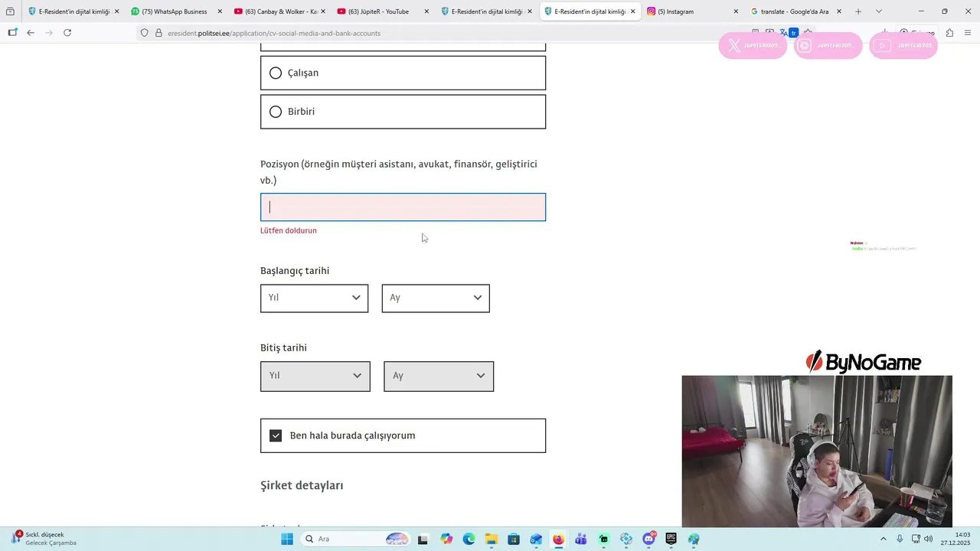Click the site security lock icon
Viewport: 980px width, 551px height.
click(x=158, y=33)
